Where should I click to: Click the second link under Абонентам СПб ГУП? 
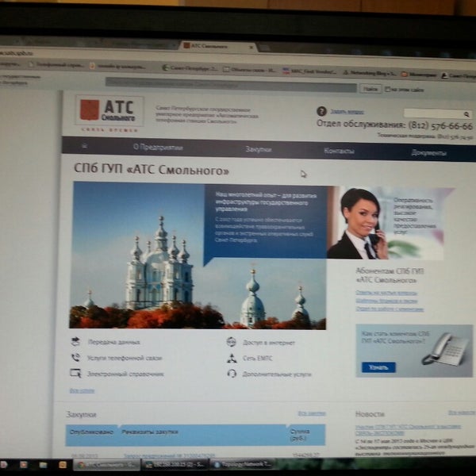386,301
